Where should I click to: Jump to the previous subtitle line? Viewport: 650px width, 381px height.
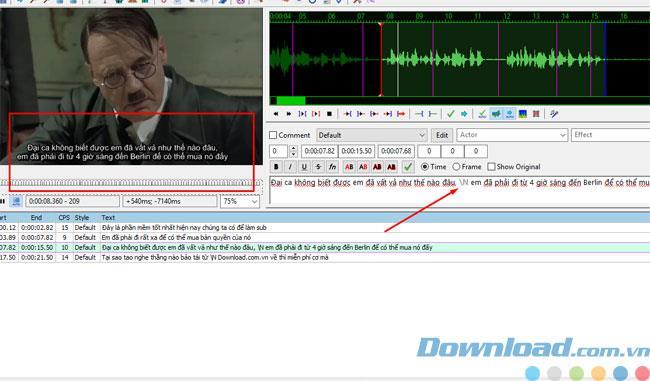(x=276, y=114)
